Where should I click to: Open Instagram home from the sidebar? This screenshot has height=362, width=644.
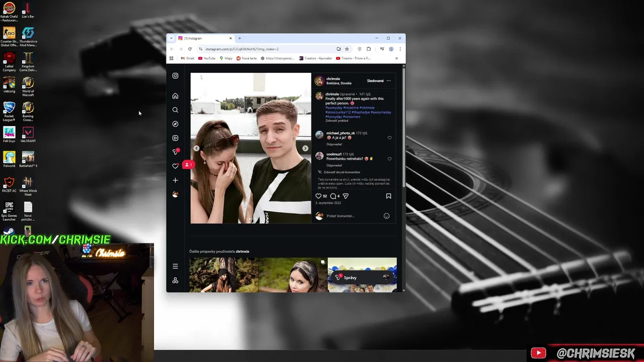tap(175, 96)
